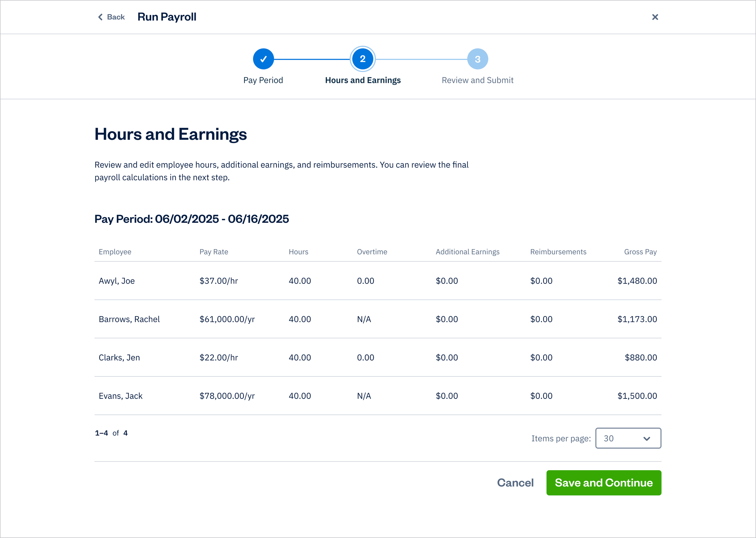Click gross pay for Evans, Jack
Screen dimensions: 756x538
[637, 395]
